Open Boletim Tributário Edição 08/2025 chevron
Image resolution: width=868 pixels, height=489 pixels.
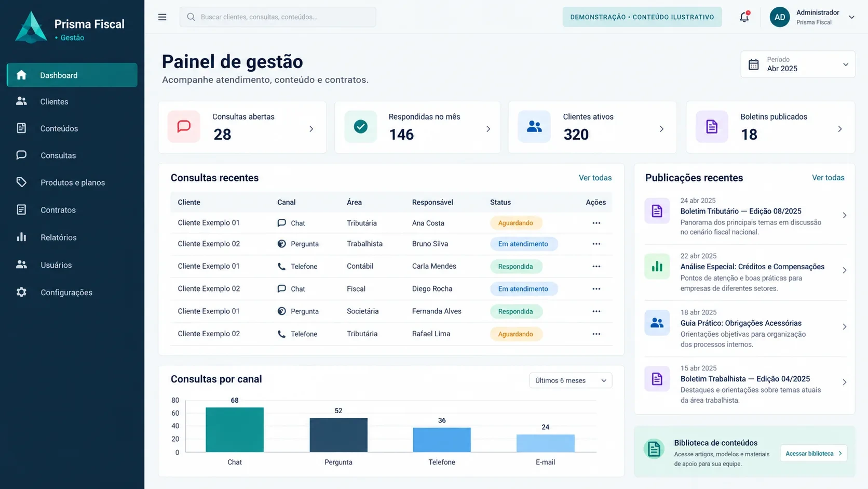844,215
